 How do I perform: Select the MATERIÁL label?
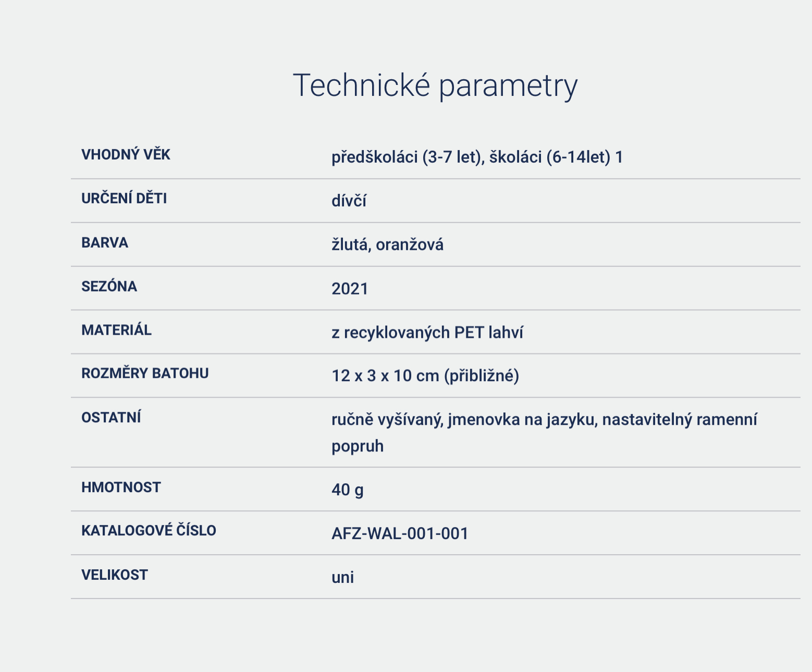coord(116,331)
